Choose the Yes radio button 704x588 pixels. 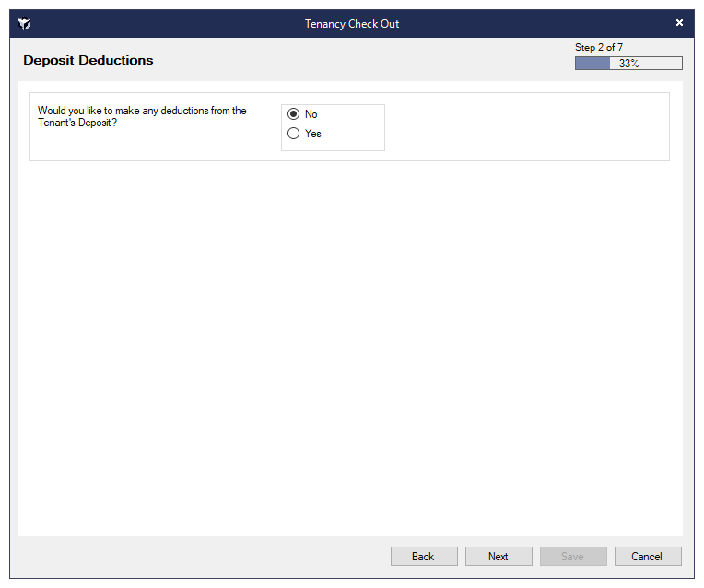pos(294,134)
